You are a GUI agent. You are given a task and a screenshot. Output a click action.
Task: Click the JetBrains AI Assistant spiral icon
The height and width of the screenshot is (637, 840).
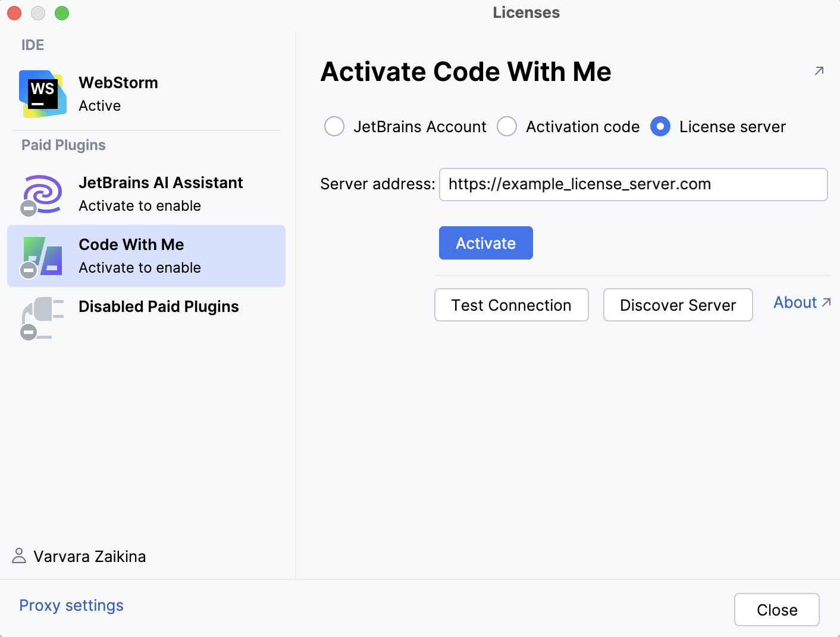click(x=42, y=193)
